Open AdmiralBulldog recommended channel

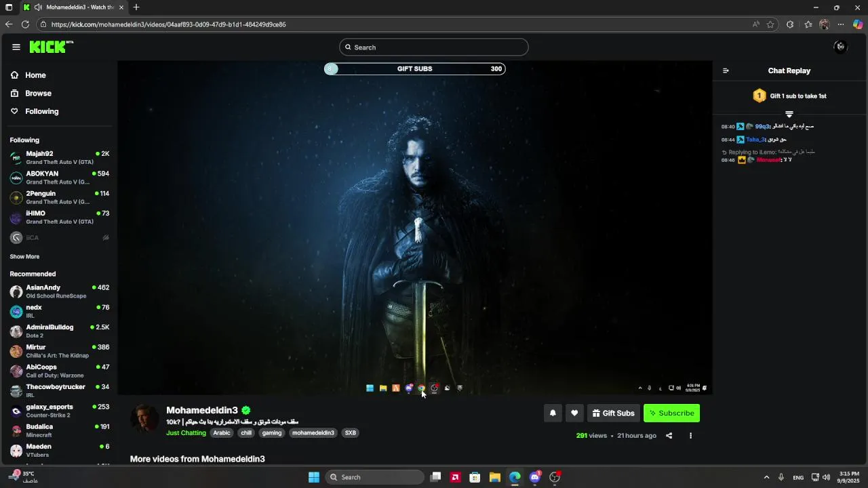[60, 331]
